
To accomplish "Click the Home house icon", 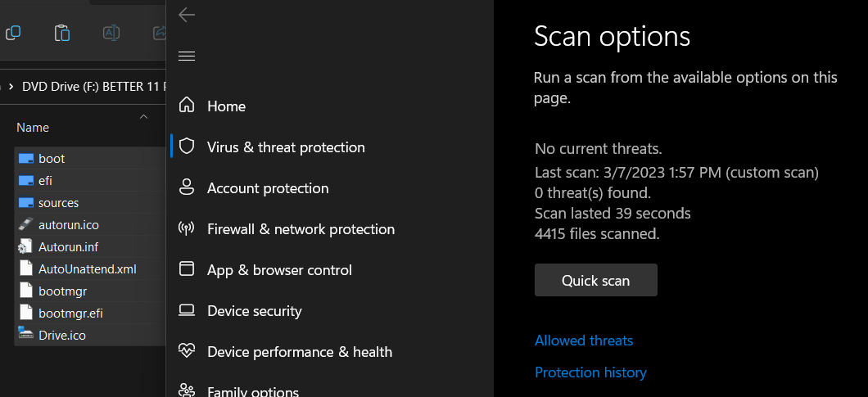I will point(187,105).
